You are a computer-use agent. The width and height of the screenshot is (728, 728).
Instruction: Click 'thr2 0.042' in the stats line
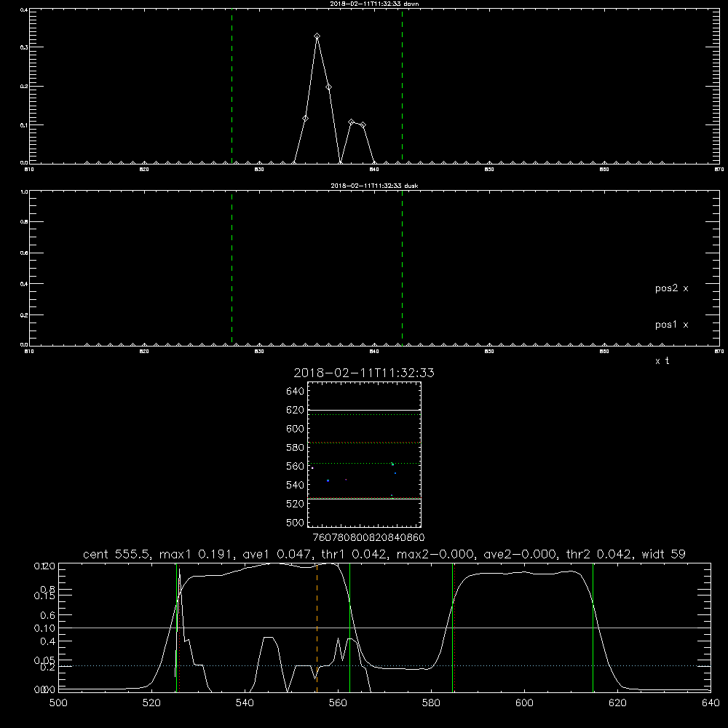[599, 554]
